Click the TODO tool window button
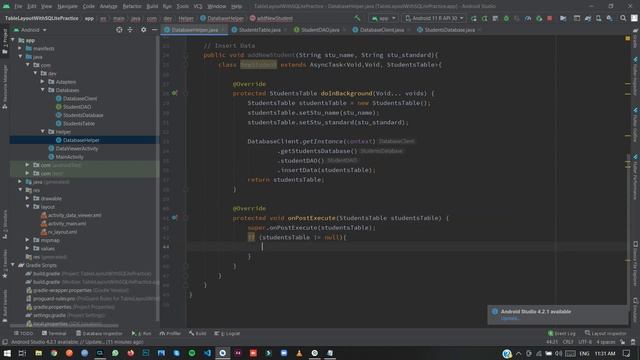The width and height of the screenshot is (640, 360). point(23,333)
